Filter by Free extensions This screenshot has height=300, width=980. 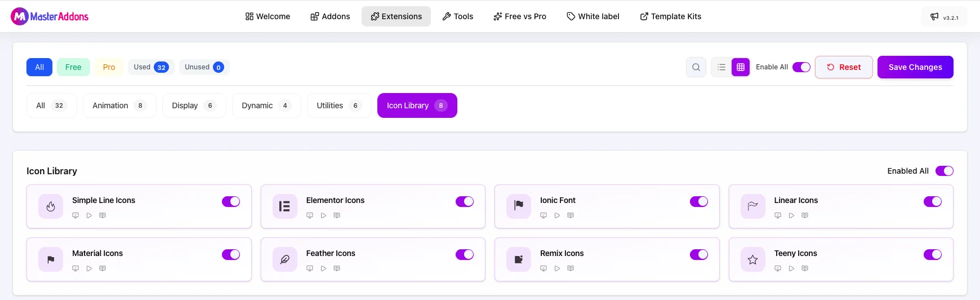[73, 67]
